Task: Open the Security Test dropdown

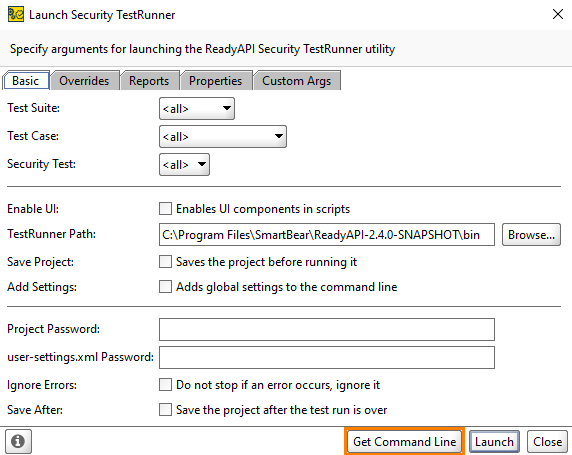Action: pos(184,165)
